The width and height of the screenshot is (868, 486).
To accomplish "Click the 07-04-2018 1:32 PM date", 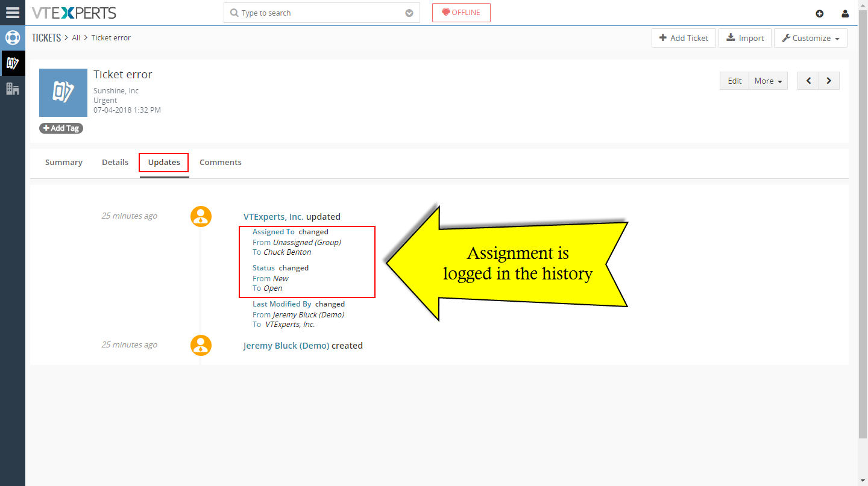I will [127, 110].
